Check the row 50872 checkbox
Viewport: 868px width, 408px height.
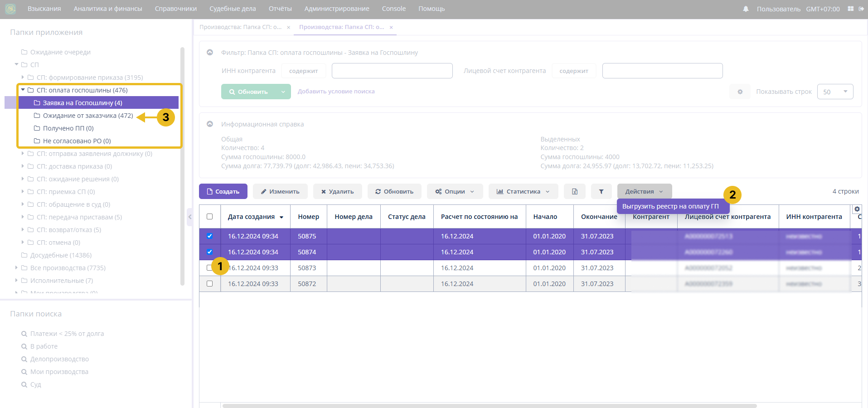click(209, 284)
